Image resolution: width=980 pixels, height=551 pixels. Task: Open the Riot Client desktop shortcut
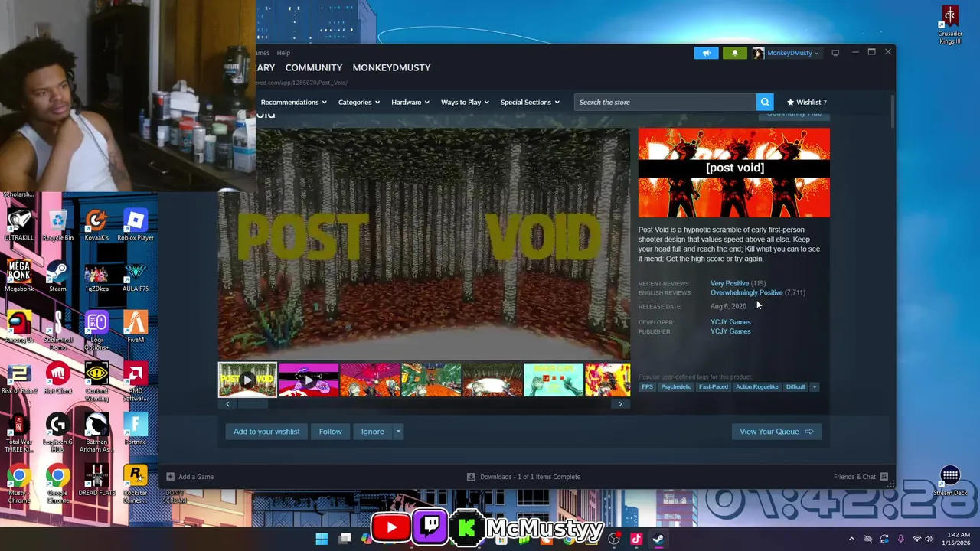(57, 379)
